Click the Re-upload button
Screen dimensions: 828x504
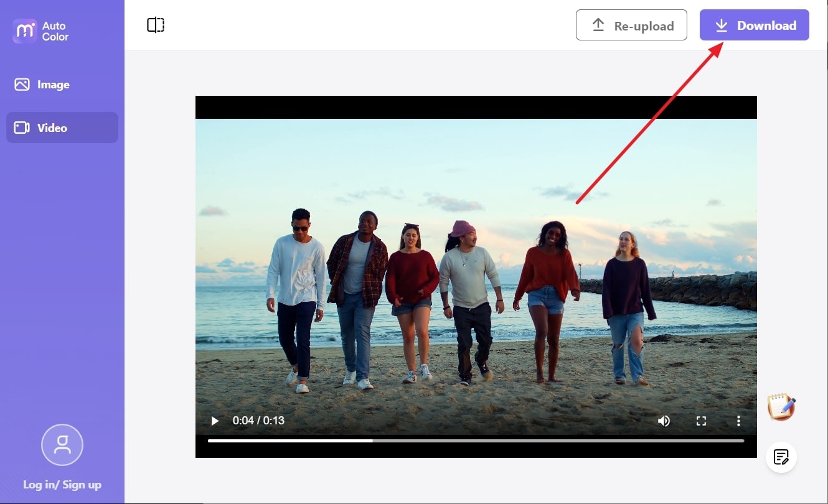(631, 25)
